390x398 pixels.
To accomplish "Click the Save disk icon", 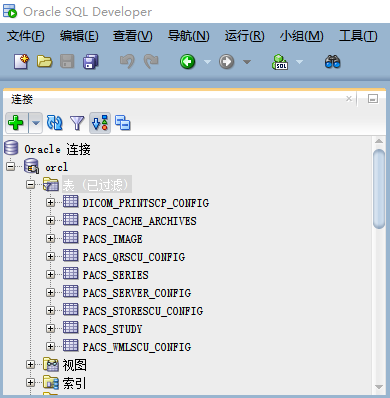I will click(67, 62).
